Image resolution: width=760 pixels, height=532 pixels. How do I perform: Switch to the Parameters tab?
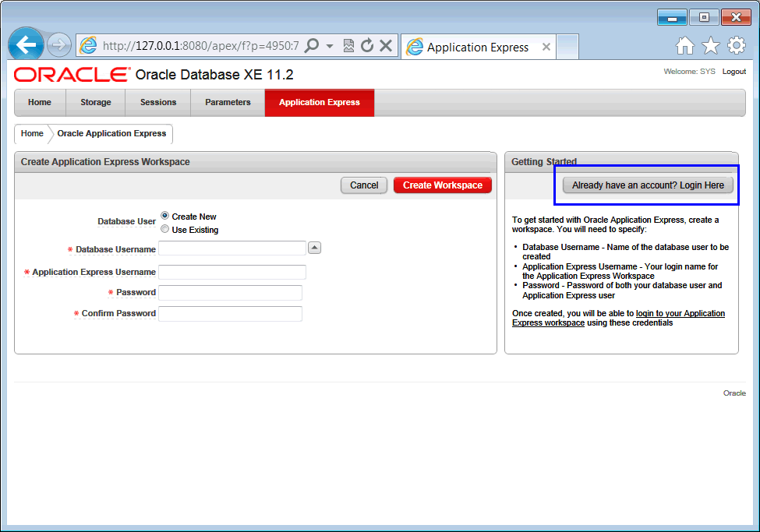[228, 102]
